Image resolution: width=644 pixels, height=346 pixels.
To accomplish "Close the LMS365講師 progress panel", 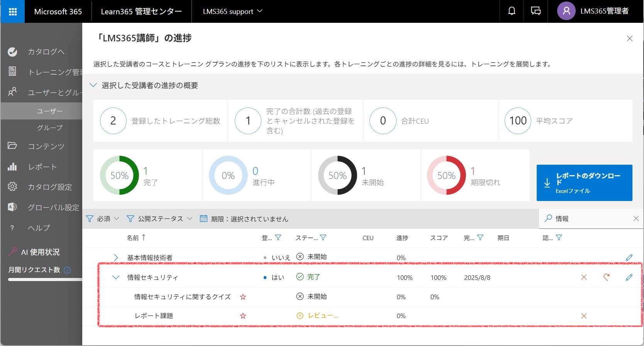I will click(630, 38).
